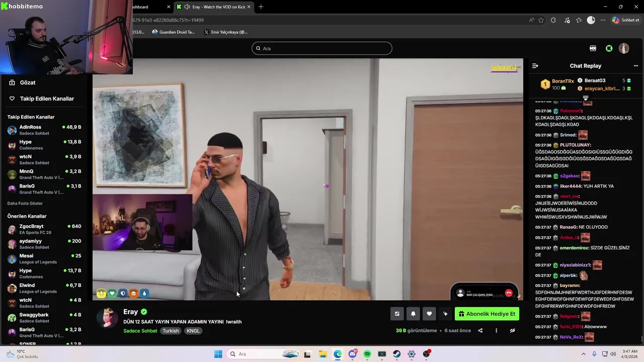Viewport: 644px width, 362px height.
Task: Open Chat Replay three-dot menu
Action: (x=636, y=66)
